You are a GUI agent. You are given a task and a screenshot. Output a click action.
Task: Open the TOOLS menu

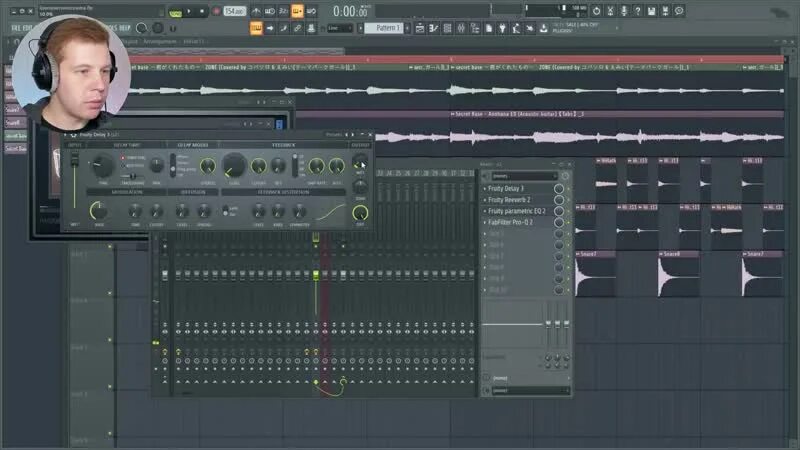pos(111,28)
